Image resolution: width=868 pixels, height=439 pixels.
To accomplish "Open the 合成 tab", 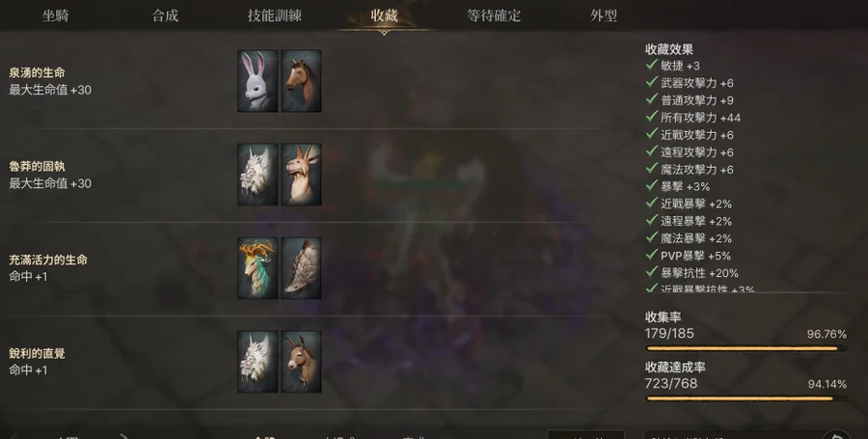I will [165, 15].
